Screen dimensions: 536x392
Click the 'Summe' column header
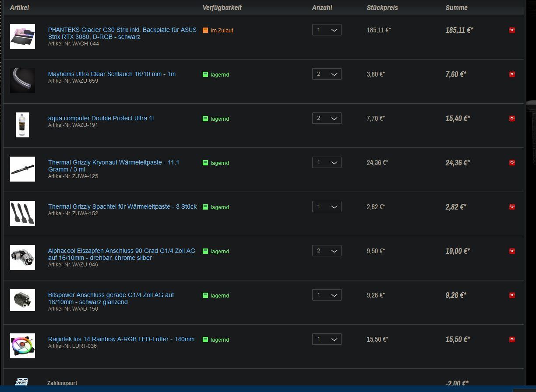click(456, 8)
